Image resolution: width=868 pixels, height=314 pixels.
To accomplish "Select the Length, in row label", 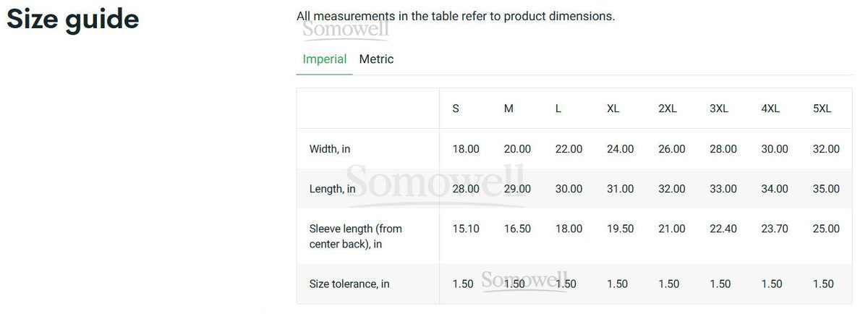I will [332, 189].
